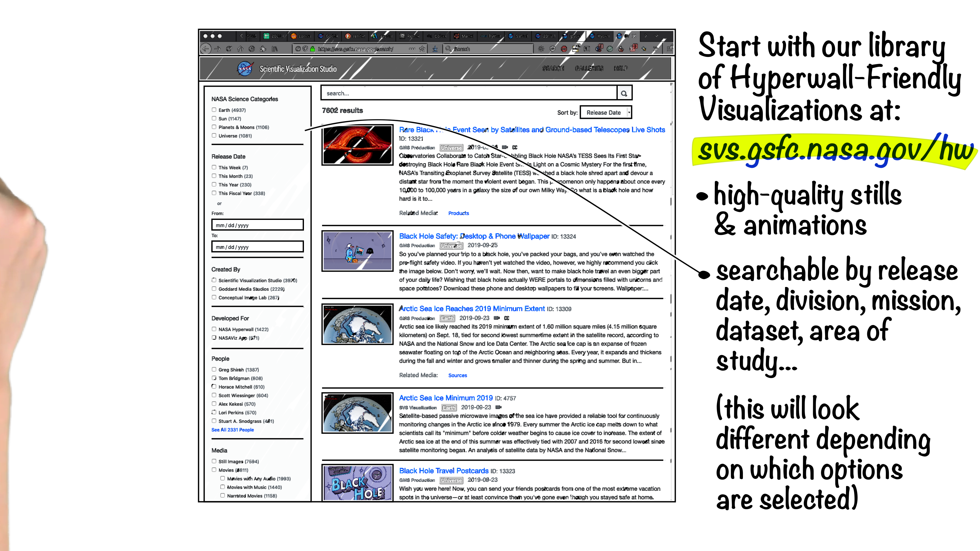The width and height of the screenshot is (980, 551).
Task: Check the Sun (1147) category box
Action: pos(214,118)
